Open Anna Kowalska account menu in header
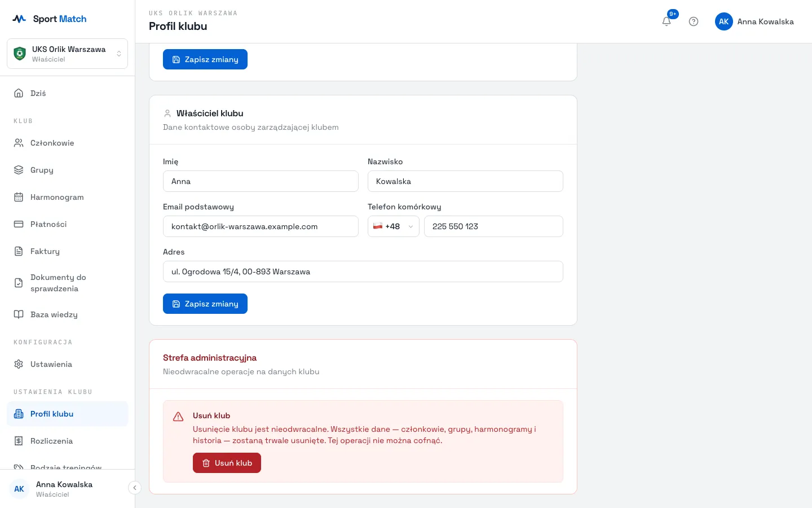The image size is (812, 508). coord(754,21)
